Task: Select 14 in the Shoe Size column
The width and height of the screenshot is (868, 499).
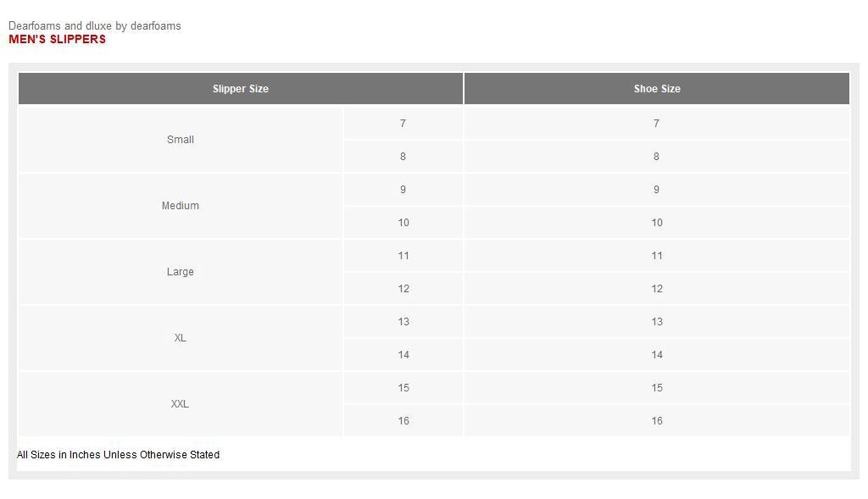Action: click(657, 355)
